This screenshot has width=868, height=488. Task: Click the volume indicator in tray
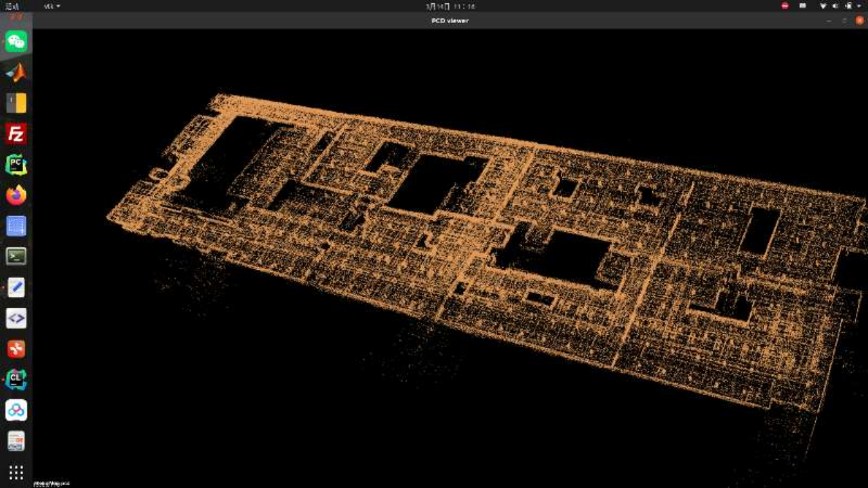[835, 6]
